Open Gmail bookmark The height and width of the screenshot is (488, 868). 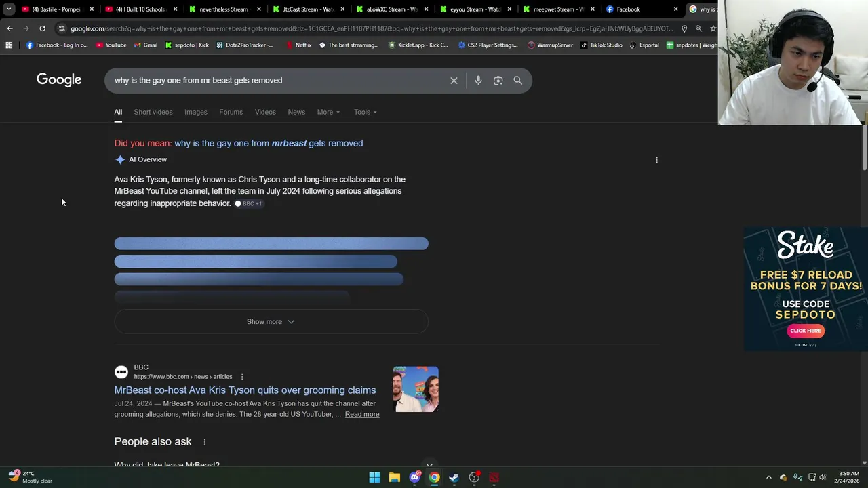pos(146,45)
